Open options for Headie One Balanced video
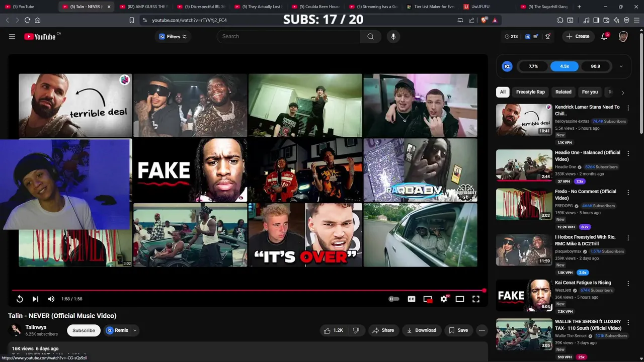 coord(628,153)
